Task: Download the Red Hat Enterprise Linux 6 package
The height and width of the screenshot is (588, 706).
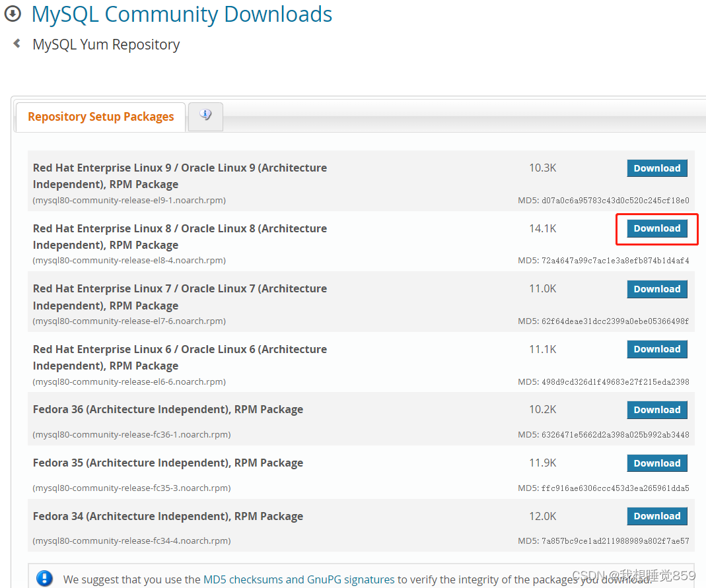Action: tap(657, 350)
